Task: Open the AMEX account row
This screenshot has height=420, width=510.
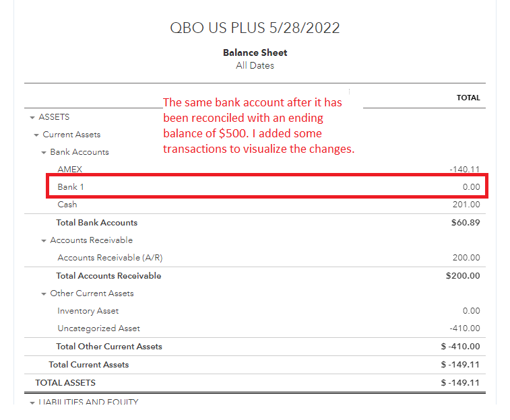Action: (70, 170)
